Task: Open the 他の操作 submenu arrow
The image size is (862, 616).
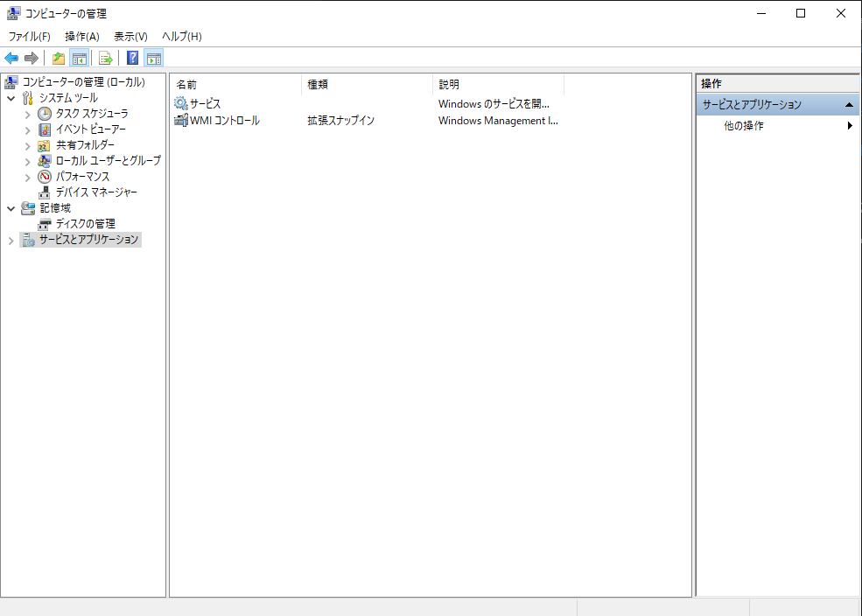Action: [850, 126]
